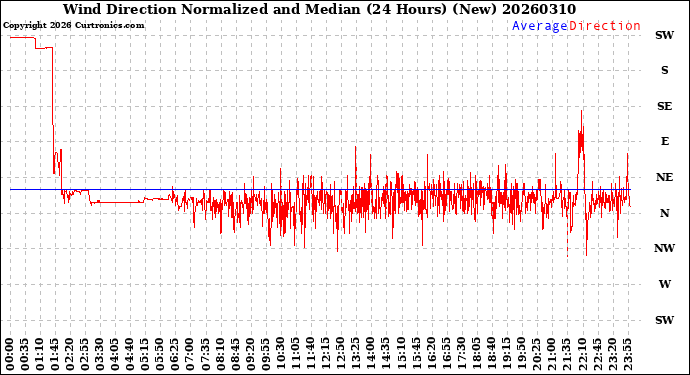Viewport: 690px width, 375px height.
Task: Click the 14:00 time label
Action: [371, 355]
